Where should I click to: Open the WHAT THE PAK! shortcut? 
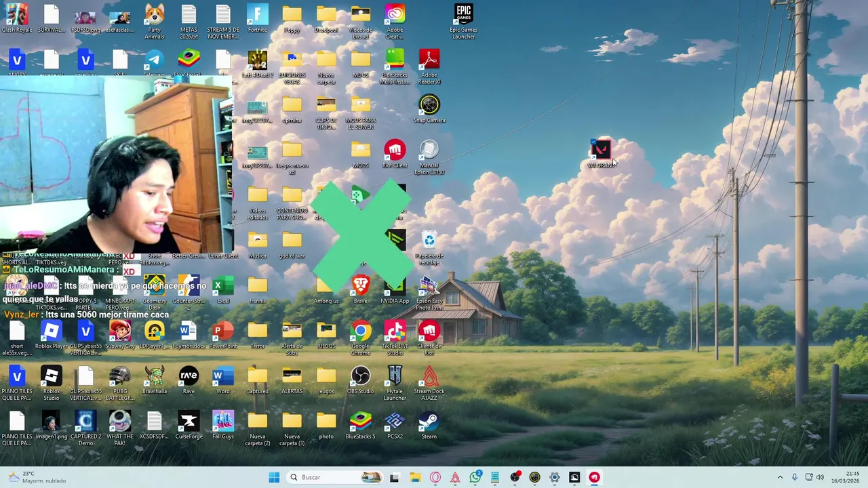tap(120, 428)
